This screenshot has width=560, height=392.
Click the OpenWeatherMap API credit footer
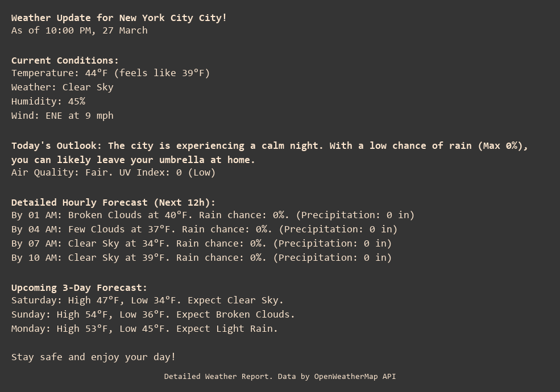pos(280,376)
